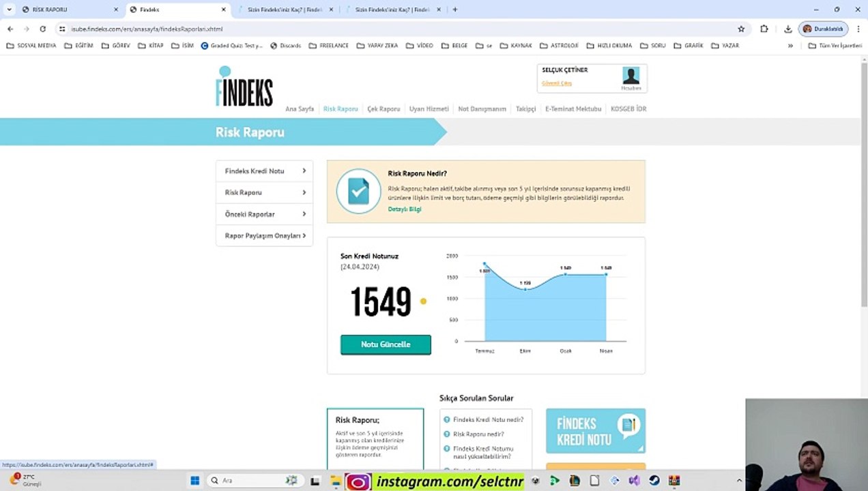This screenshot has height=491, width=868.
Task: Open the YAPAY ZEKA bookmark folder
Action: (377, 46)
